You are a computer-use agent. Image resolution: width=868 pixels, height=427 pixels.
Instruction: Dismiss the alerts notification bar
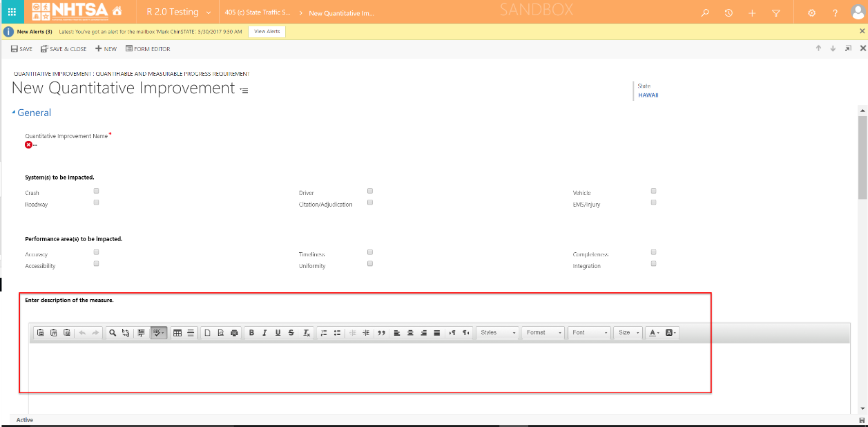tap(861, 31)
